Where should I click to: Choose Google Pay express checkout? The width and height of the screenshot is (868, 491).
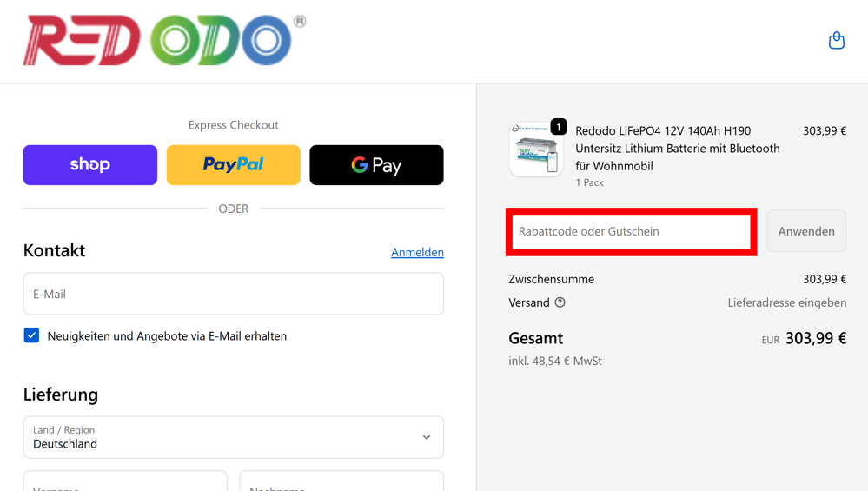376,165
